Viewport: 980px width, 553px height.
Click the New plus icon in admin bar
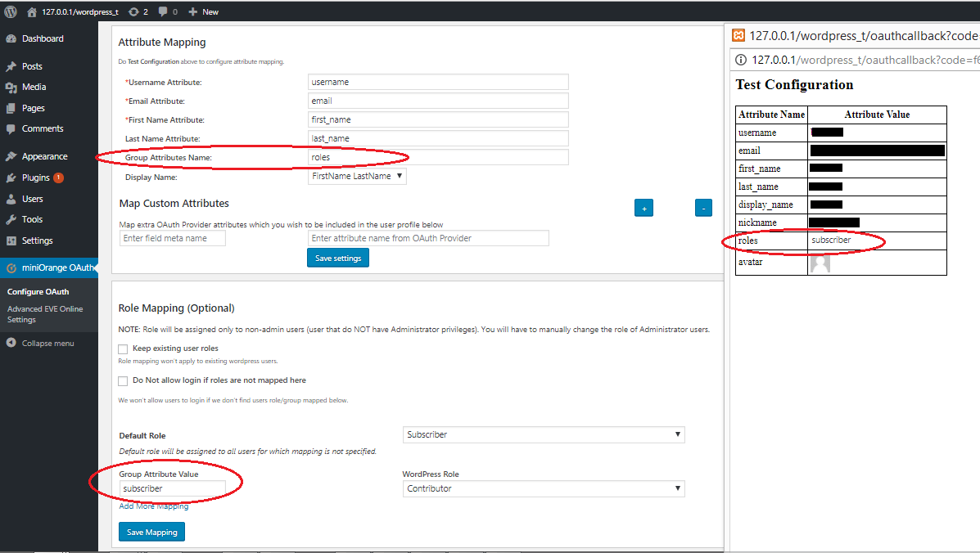pos(193,11)
